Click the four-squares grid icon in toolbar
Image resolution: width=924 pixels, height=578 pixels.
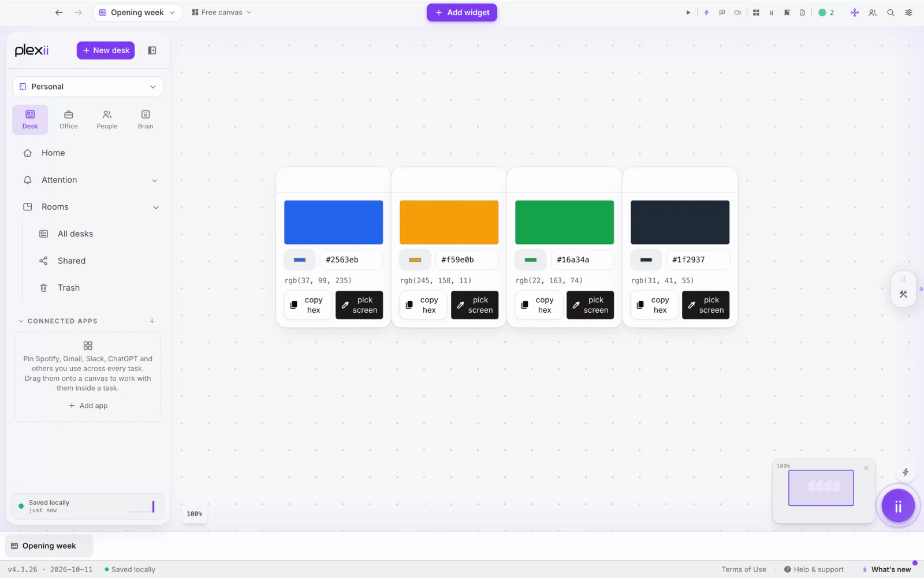756,12
